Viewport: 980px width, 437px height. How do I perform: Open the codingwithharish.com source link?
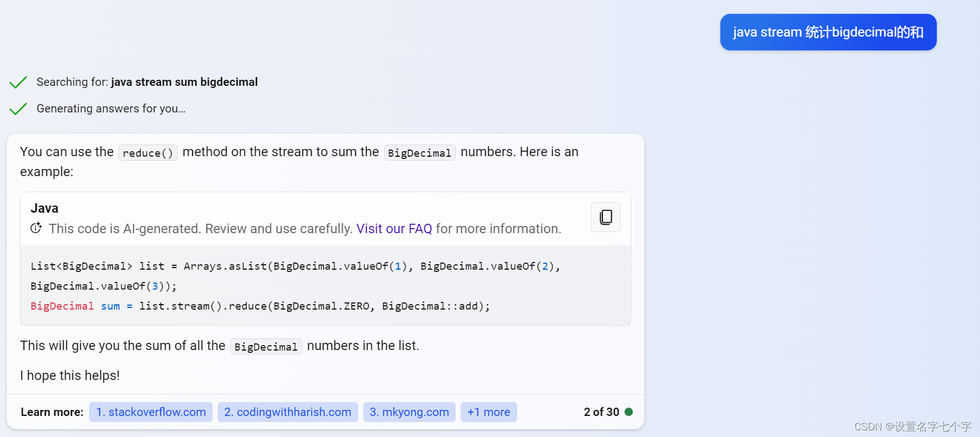pyautogui.click(x=288, y=412)
